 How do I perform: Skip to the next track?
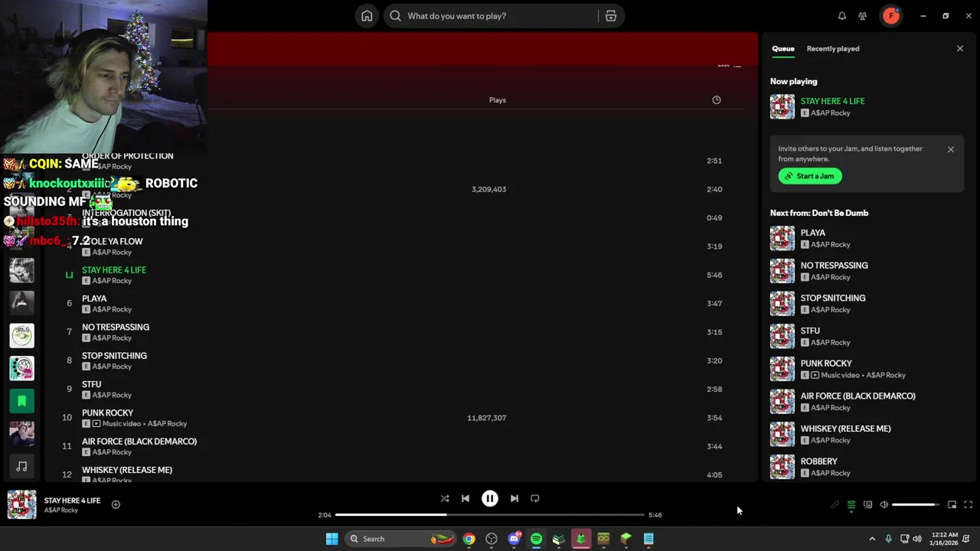514,498
